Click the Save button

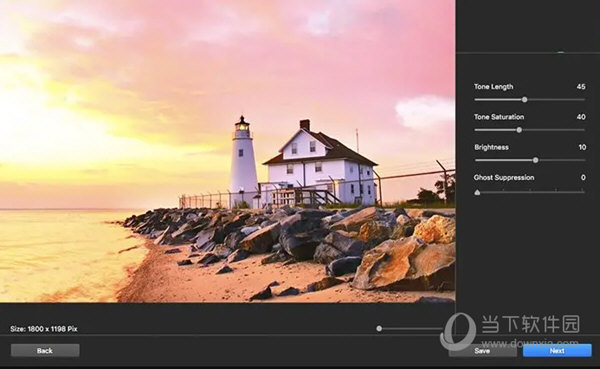coord(483,351)
